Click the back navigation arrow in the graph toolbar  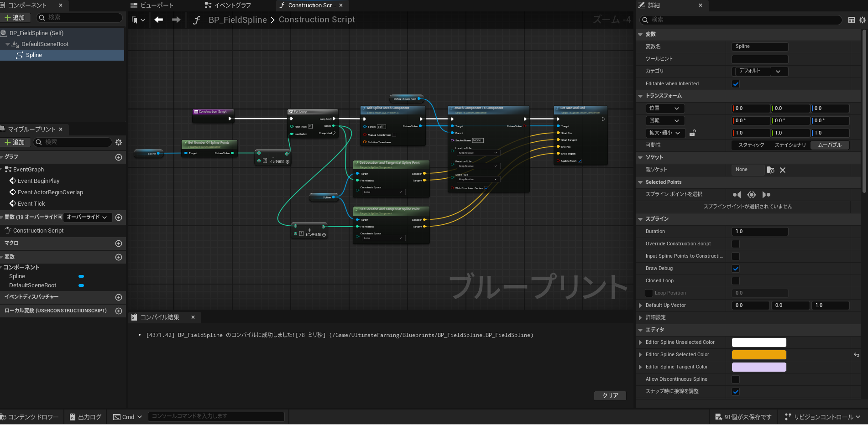pyautogui.click(x=158, y=20)
